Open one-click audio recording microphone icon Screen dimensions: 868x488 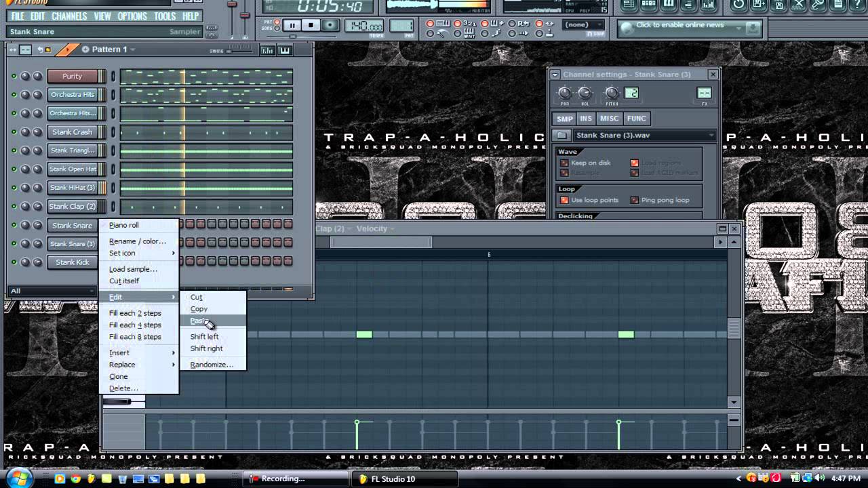819,5
